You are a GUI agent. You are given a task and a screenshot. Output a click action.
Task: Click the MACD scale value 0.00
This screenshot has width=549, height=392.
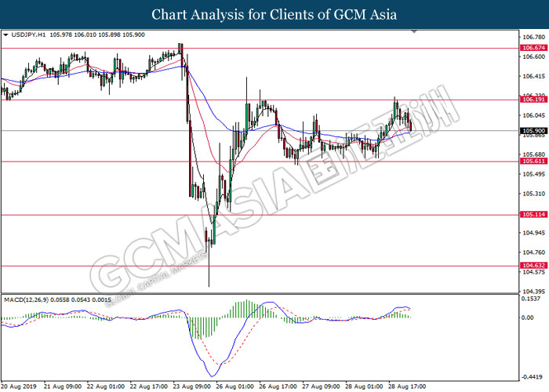pyautogui.click(x=528, y=318)
